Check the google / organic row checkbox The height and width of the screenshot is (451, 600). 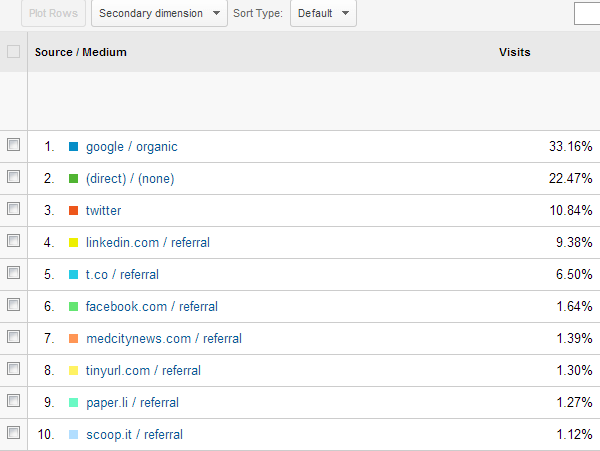pos(13,145)
